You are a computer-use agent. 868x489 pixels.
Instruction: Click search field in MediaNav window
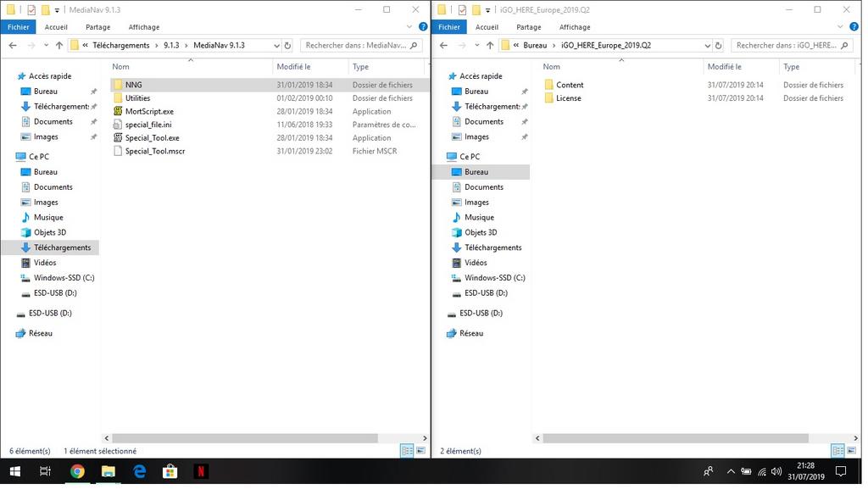tap(361, 46)
